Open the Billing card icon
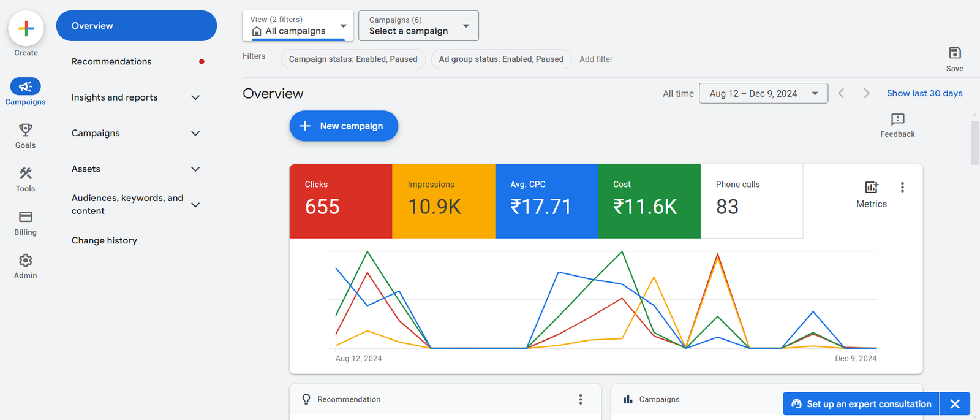The width and height of the screenshot is (980, 420). pos(26,217)
